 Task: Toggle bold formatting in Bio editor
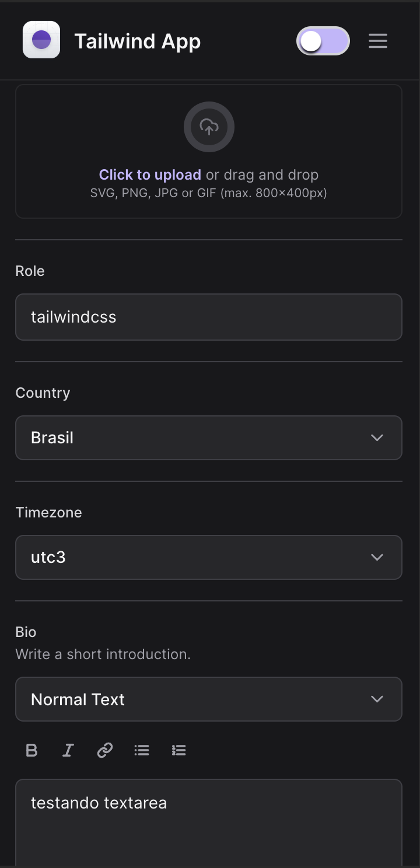point(32,750)
